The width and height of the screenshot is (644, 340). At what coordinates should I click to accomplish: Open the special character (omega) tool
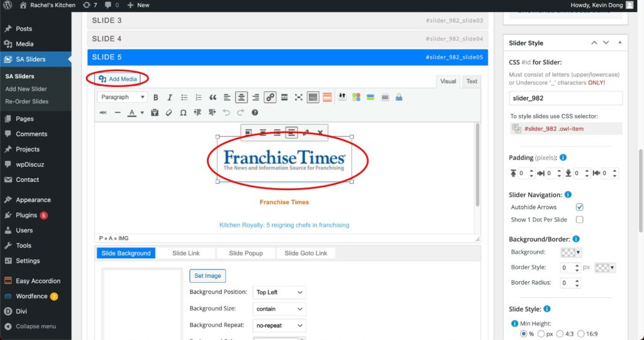point(183,113)
